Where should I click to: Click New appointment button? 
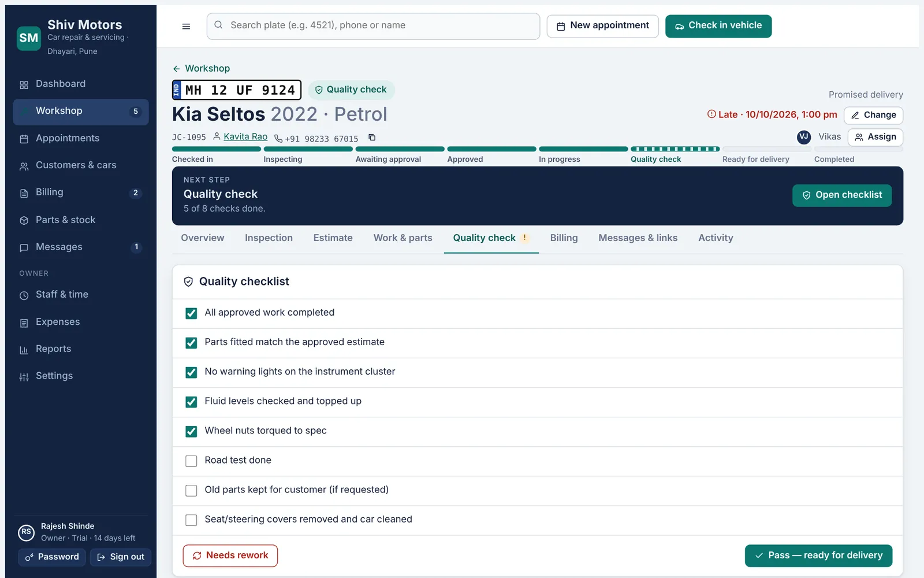coord(602,26)
